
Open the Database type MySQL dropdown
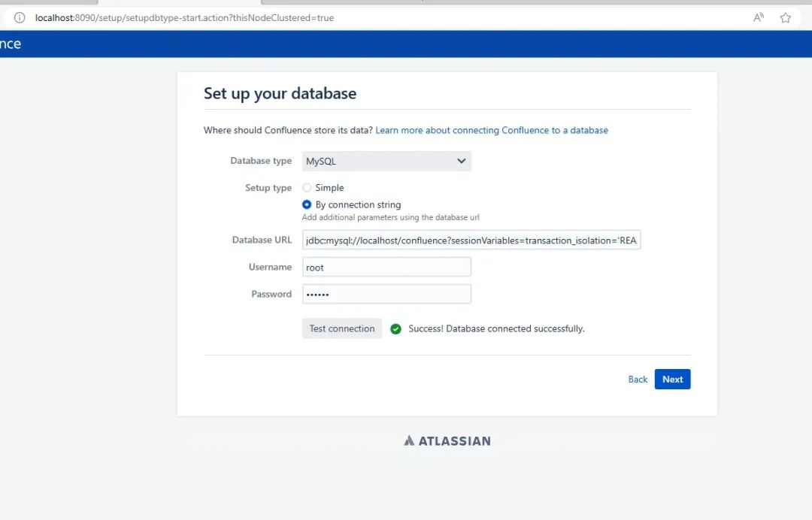pyautogui.click(x=386, y=161)
